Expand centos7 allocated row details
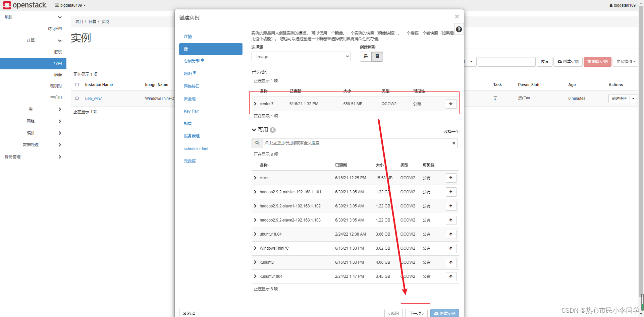The height and width of the screenshot is (317, 644). point(255,104)
